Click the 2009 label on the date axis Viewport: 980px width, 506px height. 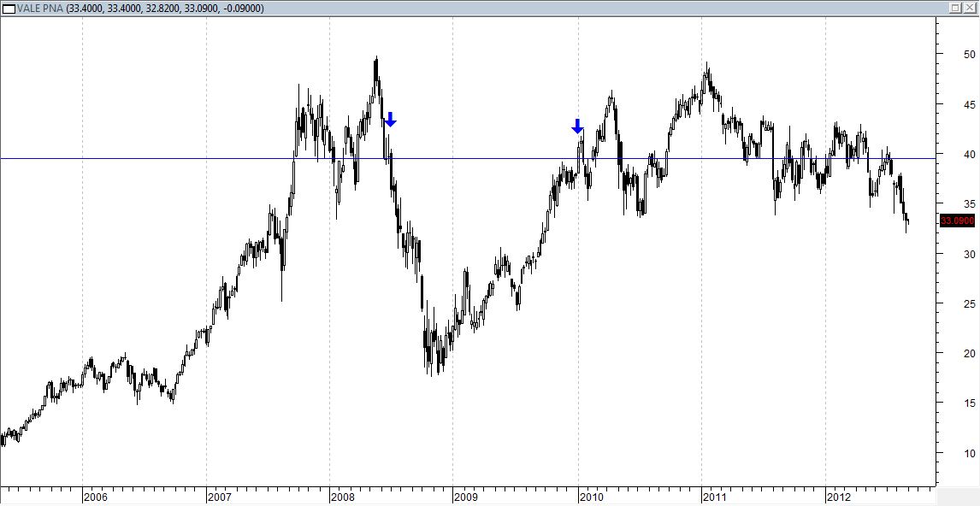466,496
